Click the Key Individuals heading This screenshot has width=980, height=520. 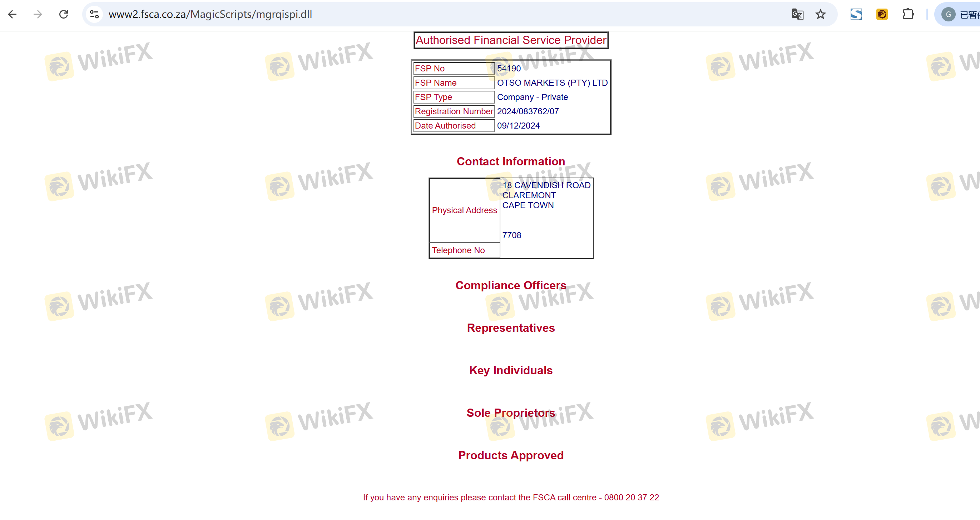[510, 371]
